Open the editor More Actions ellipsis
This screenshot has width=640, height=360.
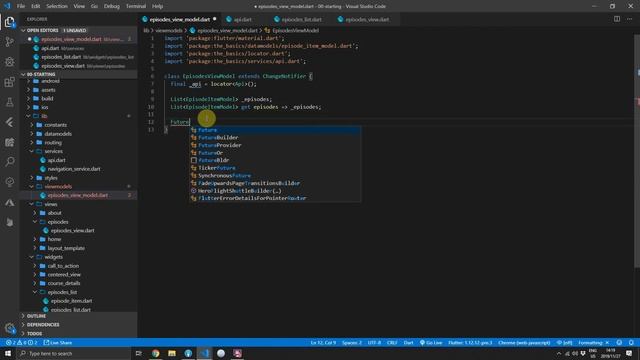[x=629, y=19]
